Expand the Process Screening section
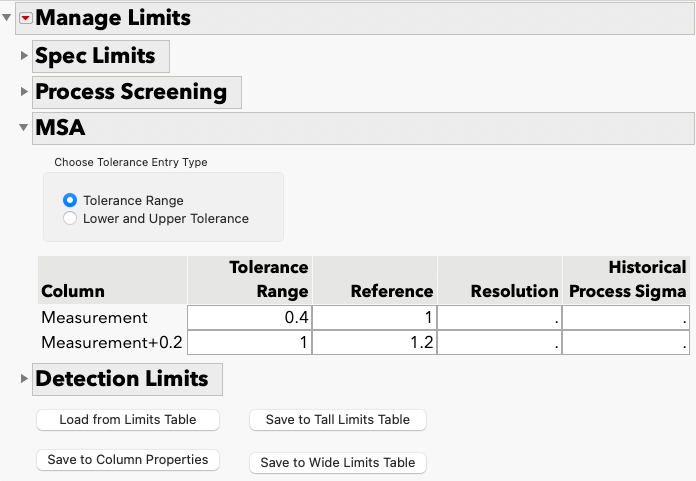This screenshot has height=481, width=696. click(x=24, y=92)
